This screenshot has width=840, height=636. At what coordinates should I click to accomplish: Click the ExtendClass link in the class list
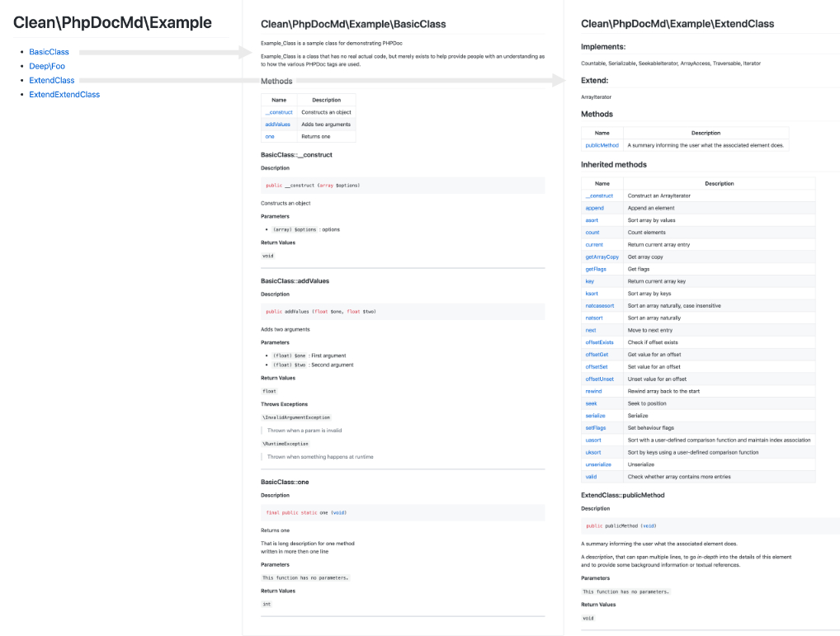point(51,80)
